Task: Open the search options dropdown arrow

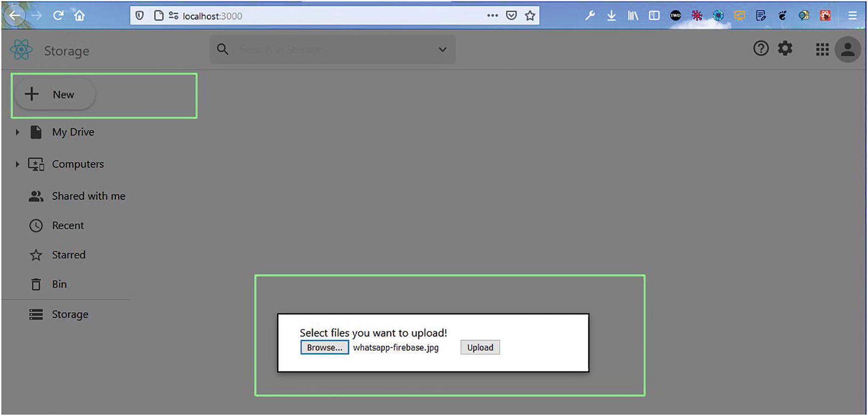Action: (x=442, y=49)
